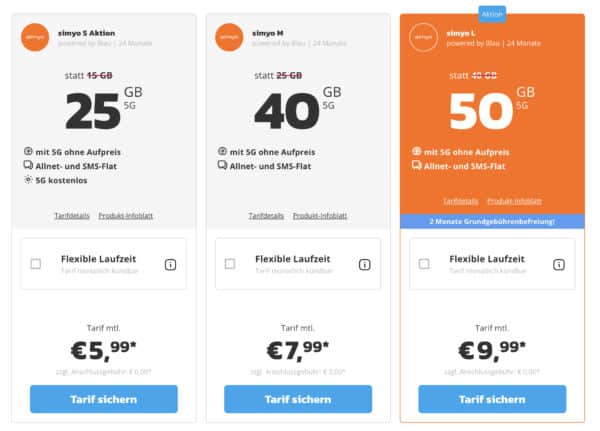The height and width of the screenshot is (431, 600).
Task: Open info icon for simyo M flexible Laufzeit
Action: point(364,264)
